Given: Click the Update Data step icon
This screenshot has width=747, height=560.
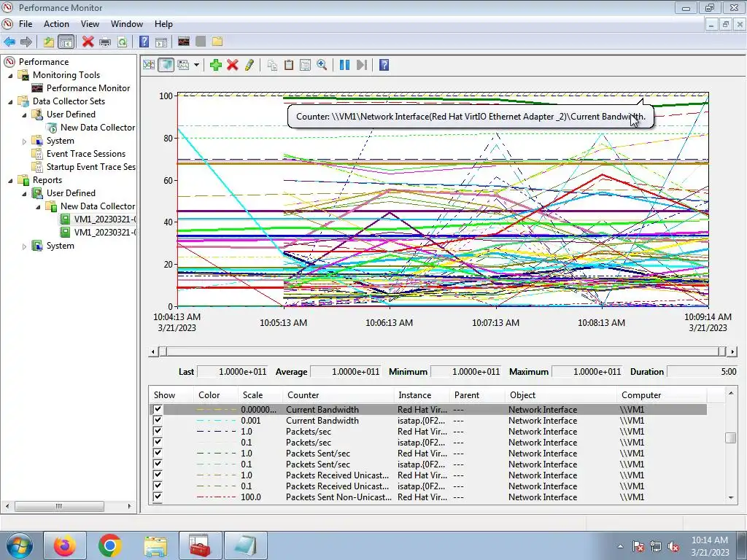Looking at the screenshot, I should [x=362, y=65].
